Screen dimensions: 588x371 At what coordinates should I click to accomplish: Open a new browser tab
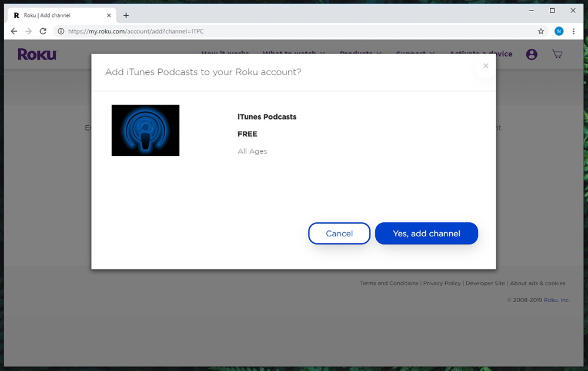(126, 15)
